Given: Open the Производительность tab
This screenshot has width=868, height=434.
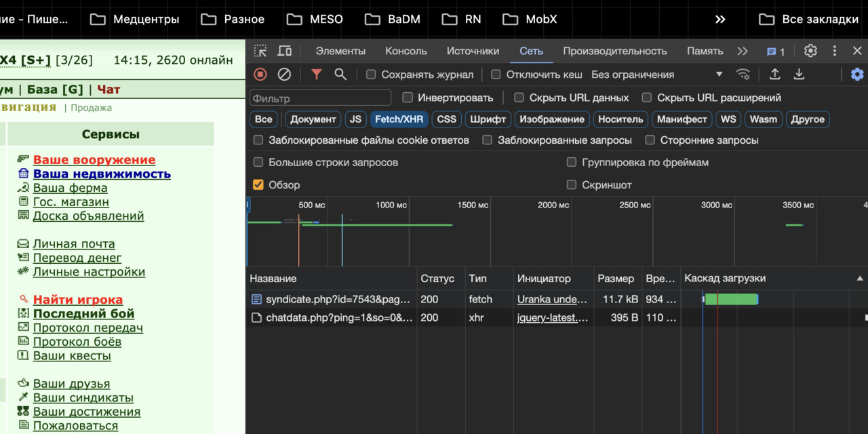Looking at the screenshot, I should coord(615,51).
